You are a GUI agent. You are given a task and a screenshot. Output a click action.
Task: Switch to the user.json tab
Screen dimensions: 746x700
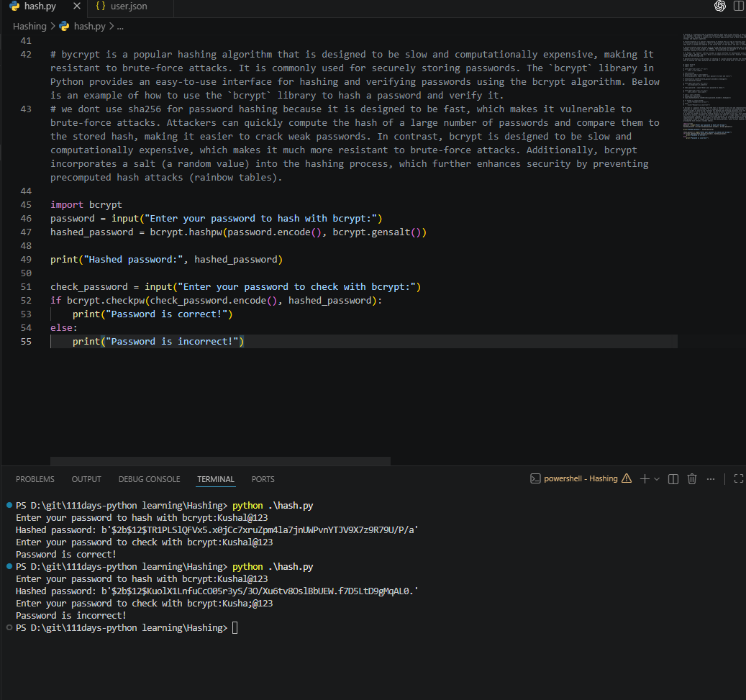pos(122,6)
